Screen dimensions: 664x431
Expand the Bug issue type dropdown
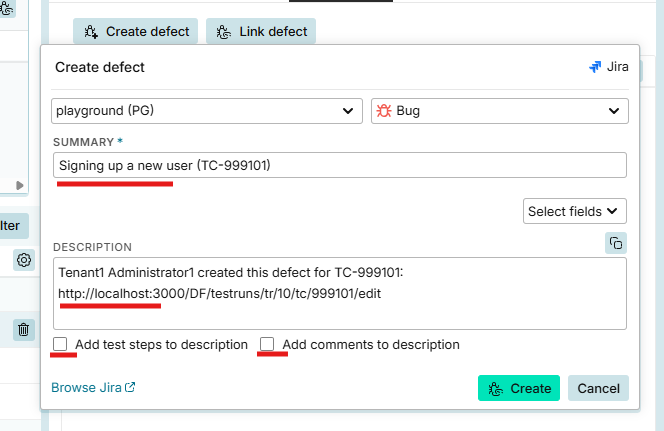click(500, 111)
